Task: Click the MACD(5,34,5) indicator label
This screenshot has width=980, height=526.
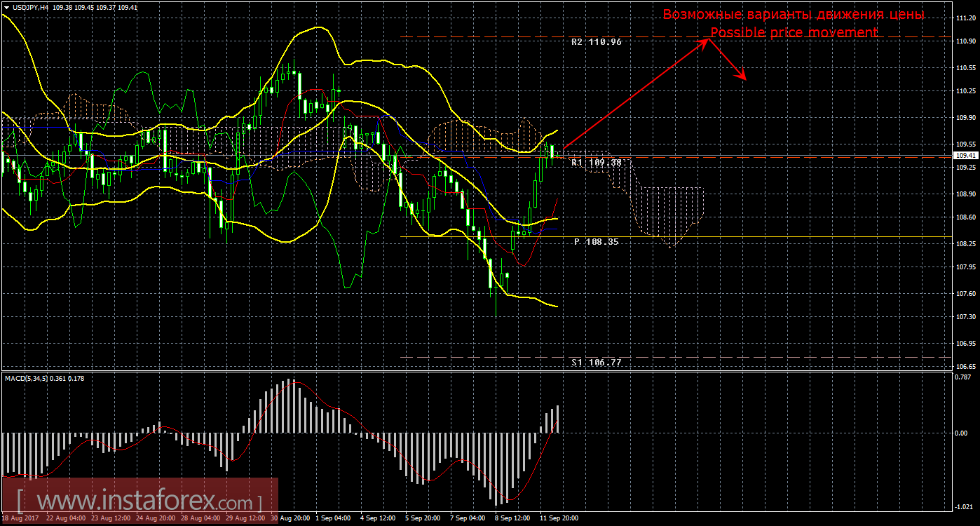Action: point(35,379)
